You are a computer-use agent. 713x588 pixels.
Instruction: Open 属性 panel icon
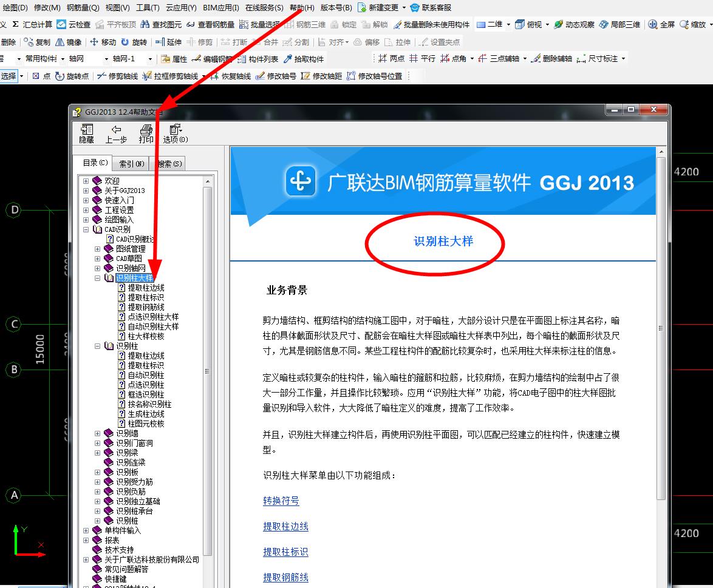(165, 59)
